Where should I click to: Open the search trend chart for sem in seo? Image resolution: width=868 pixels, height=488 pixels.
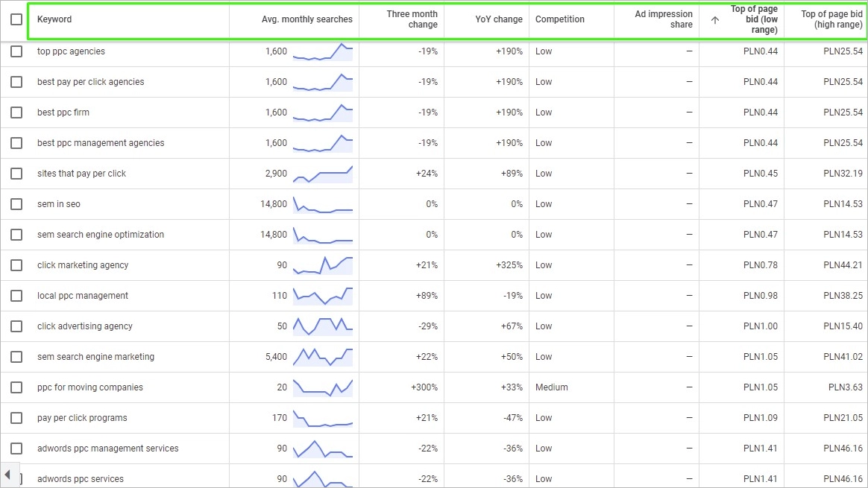pos(323,204)
